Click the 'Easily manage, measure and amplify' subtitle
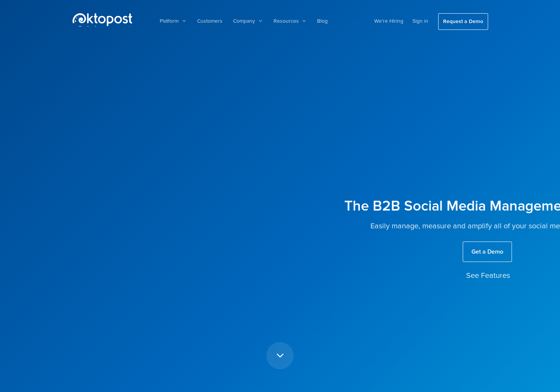This screenshot has width=560, height=392. [x=465, y=226]
